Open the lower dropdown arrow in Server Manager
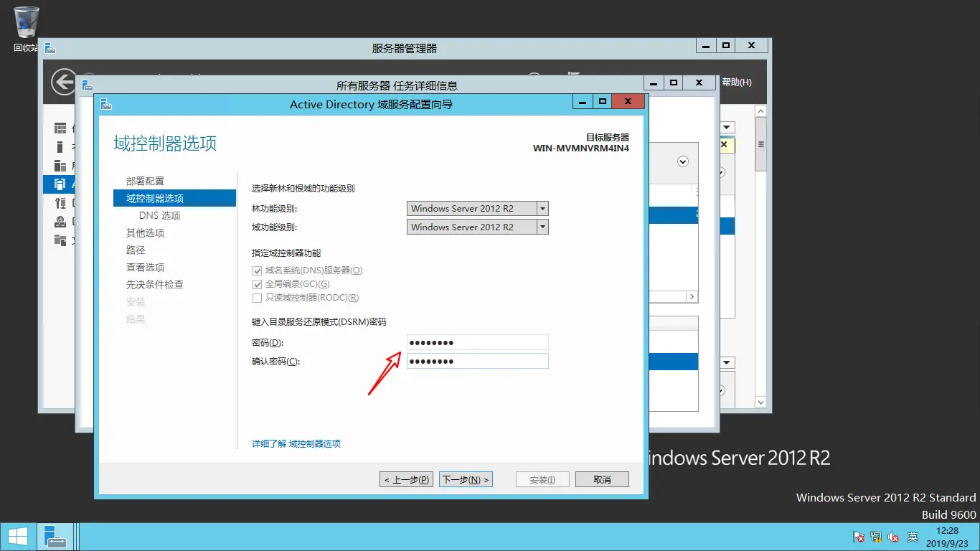Screen dimensions: 980x551 (x=727, y=363)
